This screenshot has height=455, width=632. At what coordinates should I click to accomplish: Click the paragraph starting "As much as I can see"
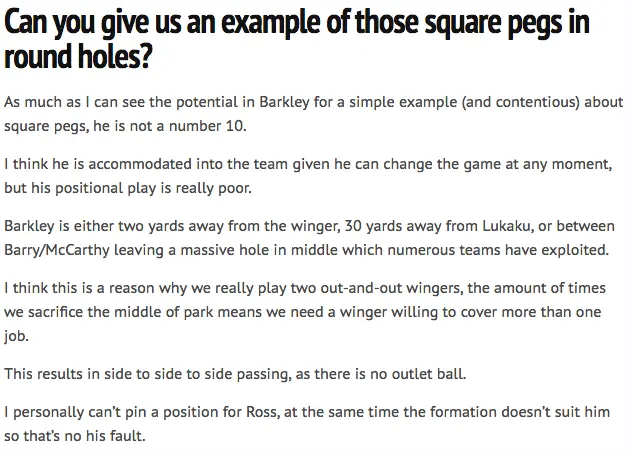[x=315, y=113]
